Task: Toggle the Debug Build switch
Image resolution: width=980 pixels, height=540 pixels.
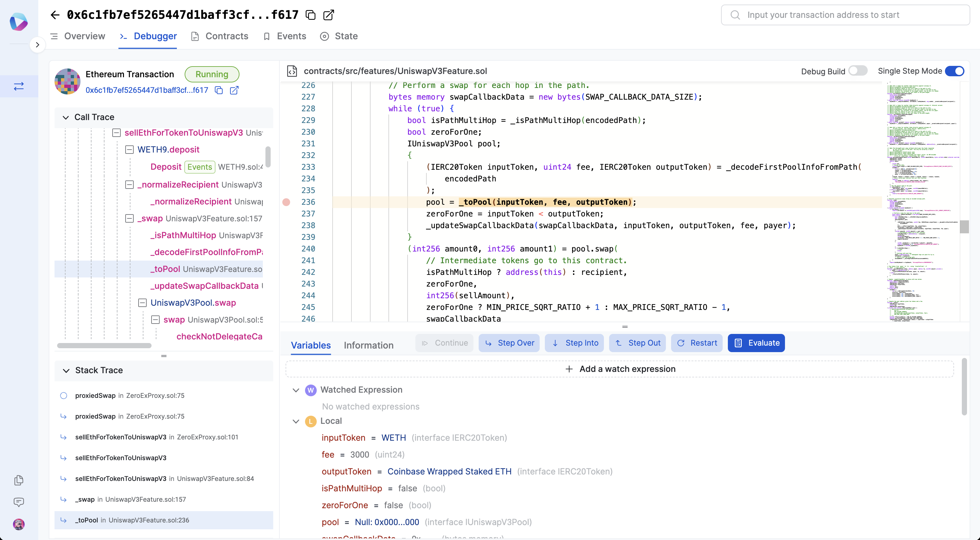Action: point(858,71)
